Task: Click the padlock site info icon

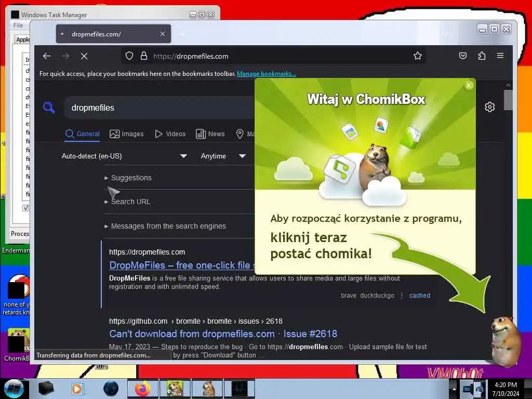Action: coord(144,56)
